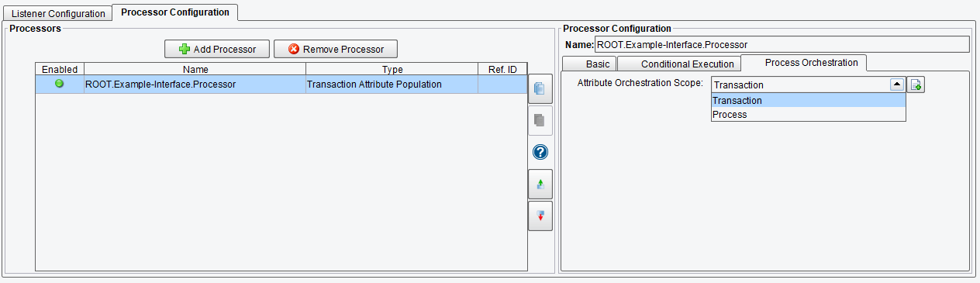Open the Basic tab
This screenshot has width=980, height=283.
tap(598, 64)
